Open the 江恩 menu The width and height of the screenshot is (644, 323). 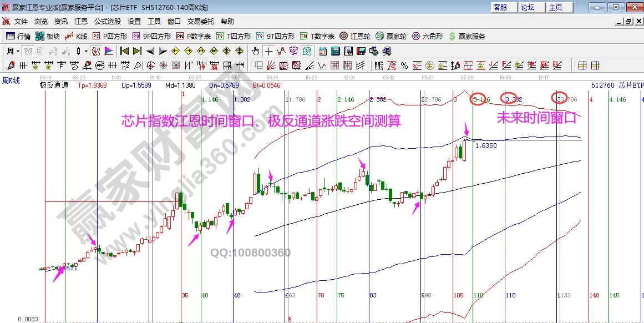(x=80, y=22)
